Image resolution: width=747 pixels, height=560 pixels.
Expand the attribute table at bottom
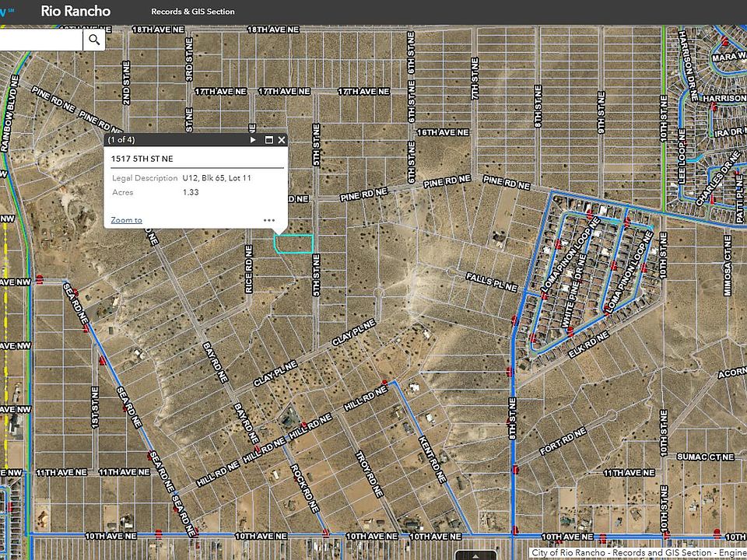pos(476,555)
